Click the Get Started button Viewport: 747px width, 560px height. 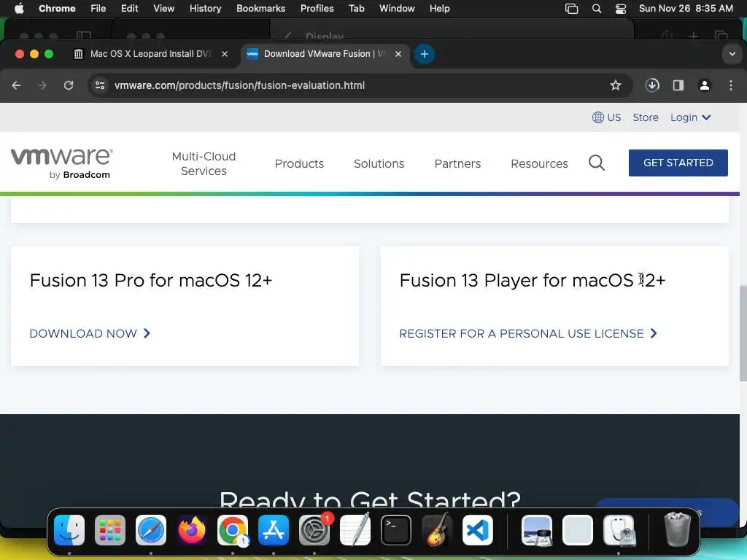click(678, 163)
